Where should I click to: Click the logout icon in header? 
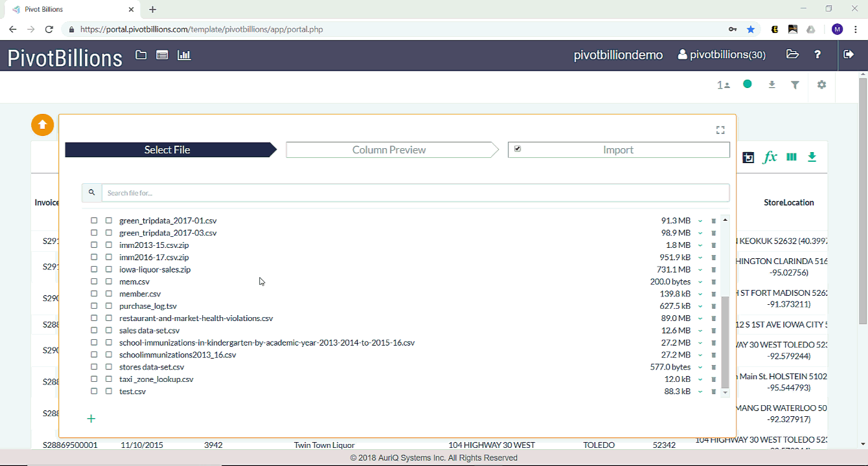(x=849, y=54)
